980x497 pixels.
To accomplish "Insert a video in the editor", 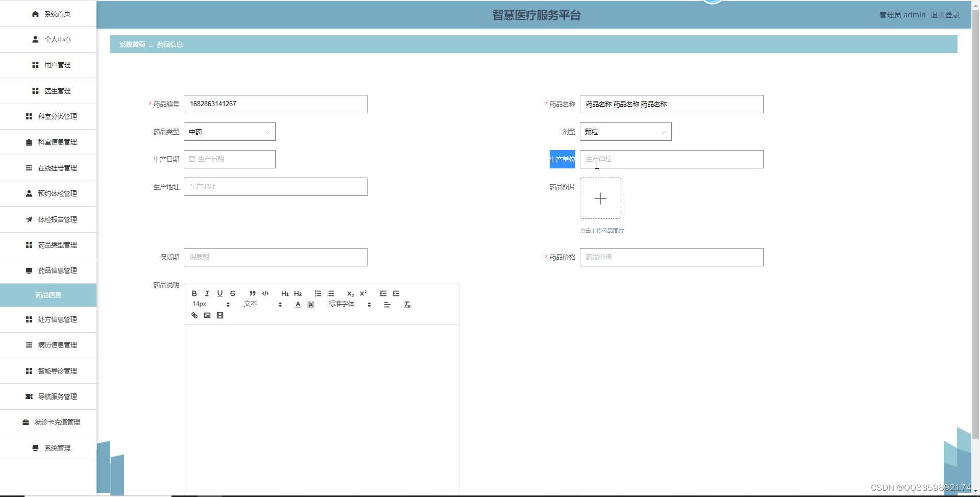I will (220, 315).
